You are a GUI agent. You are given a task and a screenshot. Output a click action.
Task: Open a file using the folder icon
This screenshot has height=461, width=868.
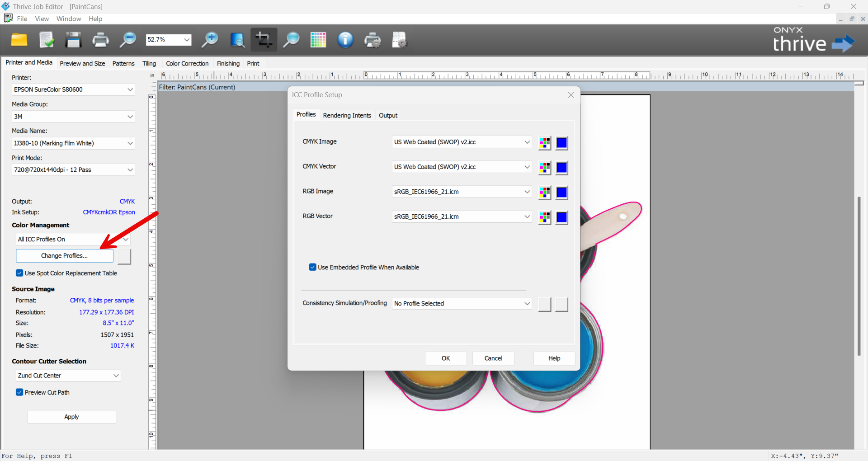(x=19, y=40)
